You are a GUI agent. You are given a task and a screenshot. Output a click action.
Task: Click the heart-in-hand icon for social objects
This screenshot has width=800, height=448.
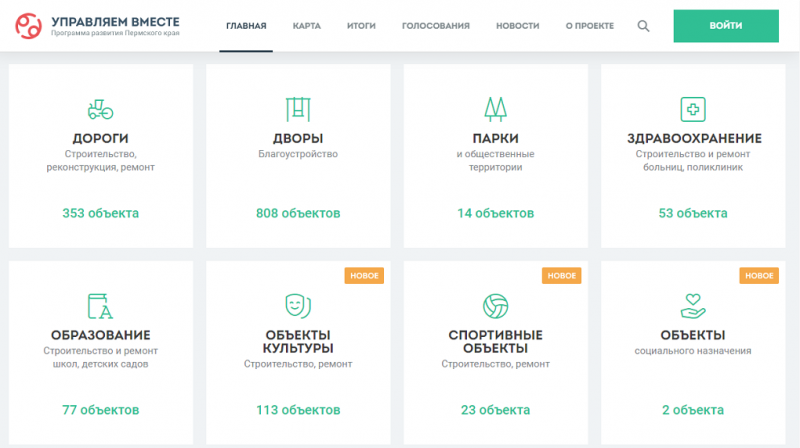tap(693, 306)
